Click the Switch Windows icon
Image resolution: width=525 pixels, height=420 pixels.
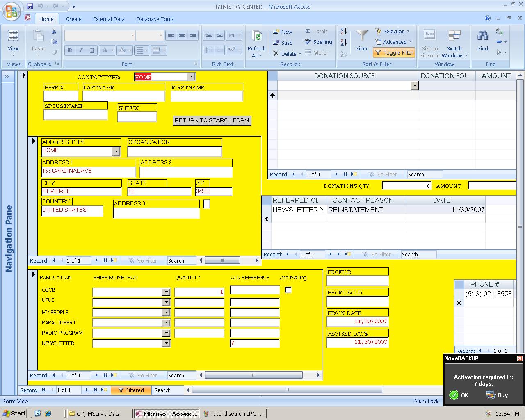coord(454,36)
